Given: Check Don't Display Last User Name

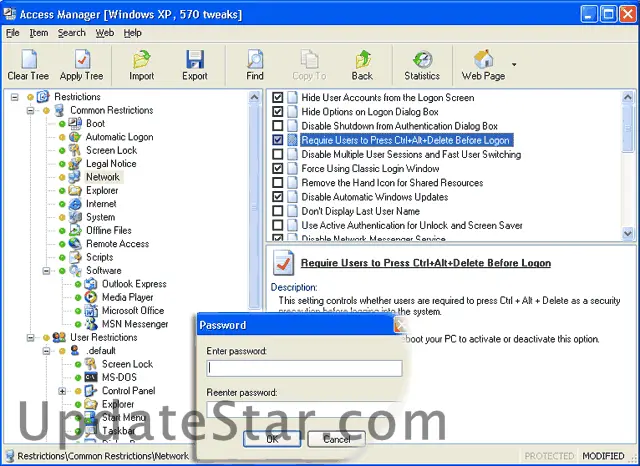Looking at the screenshot, I should click(278, 211).
